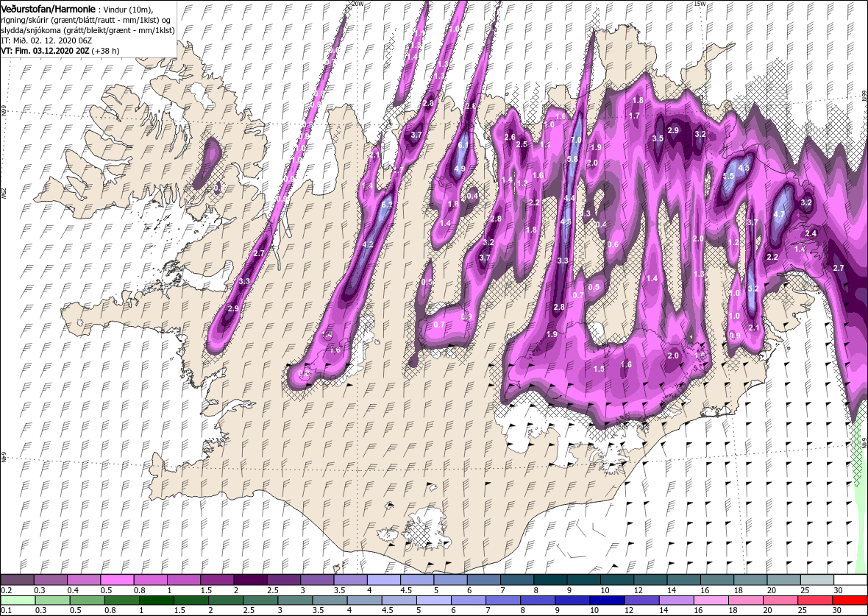Click the '0.1' label under lower legend row
868x616 pixels.
click(7, 610)
